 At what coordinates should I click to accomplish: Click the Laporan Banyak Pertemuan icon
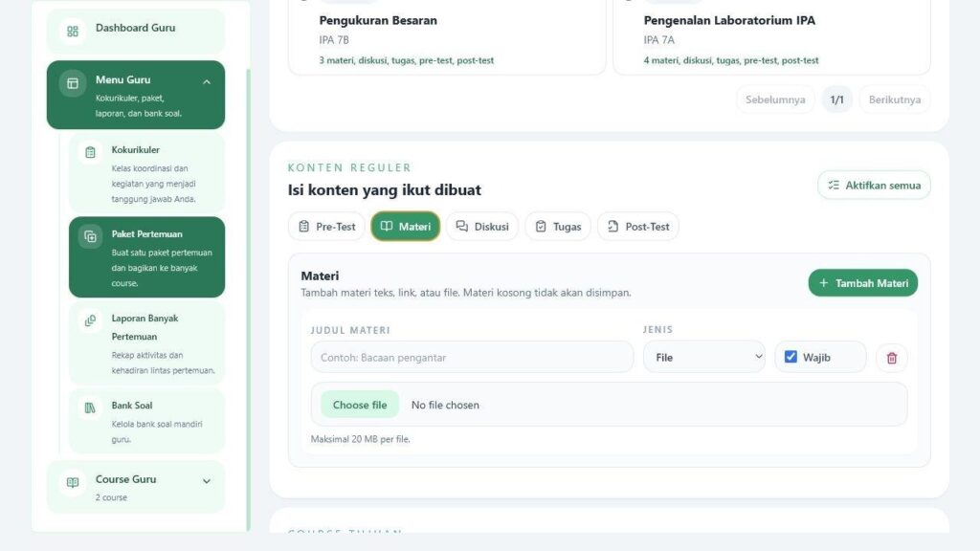pos(90,320)
